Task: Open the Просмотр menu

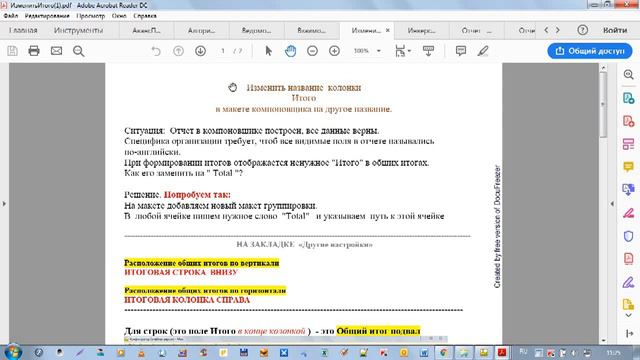Action: point(91,16)
